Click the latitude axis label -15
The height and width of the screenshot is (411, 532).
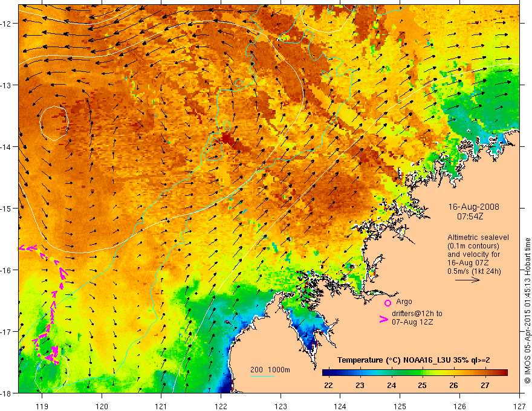(x=6, y=208)
